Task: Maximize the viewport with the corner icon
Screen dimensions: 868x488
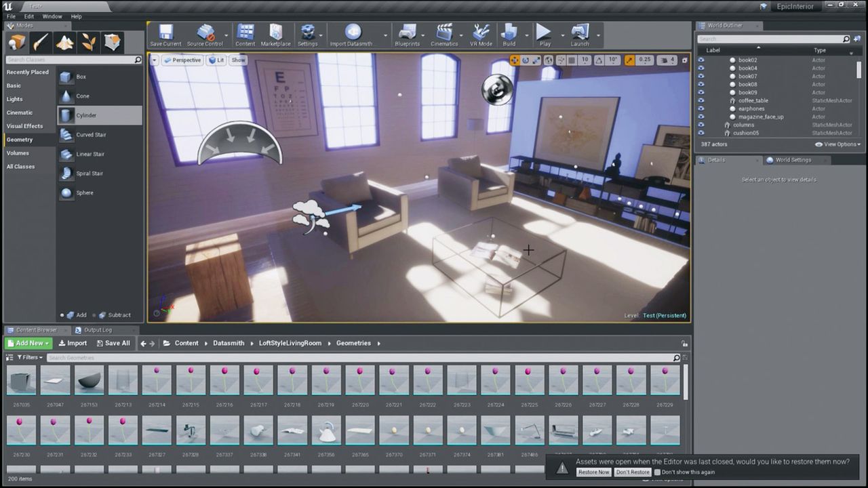Action: point(684,60)
